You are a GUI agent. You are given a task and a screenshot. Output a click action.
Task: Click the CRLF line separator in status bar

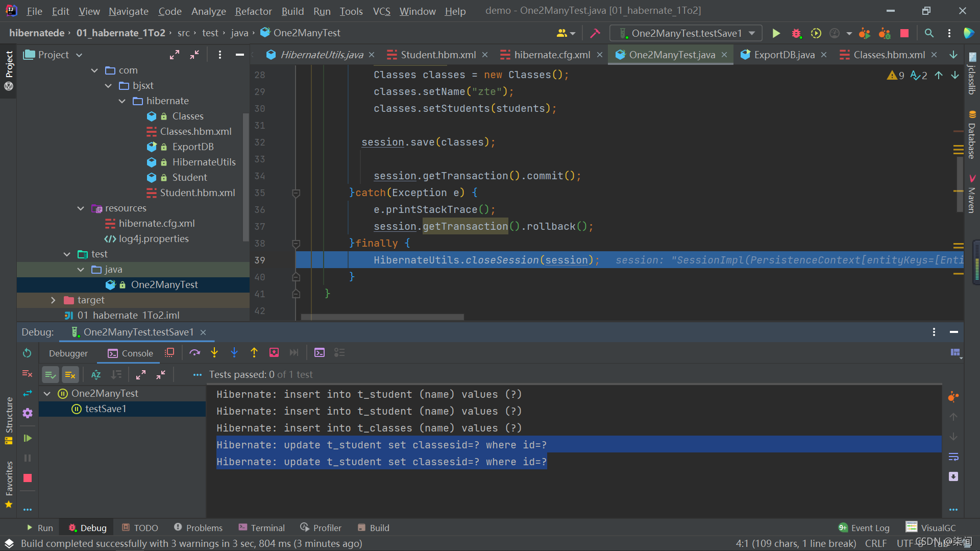pos(876,543)
